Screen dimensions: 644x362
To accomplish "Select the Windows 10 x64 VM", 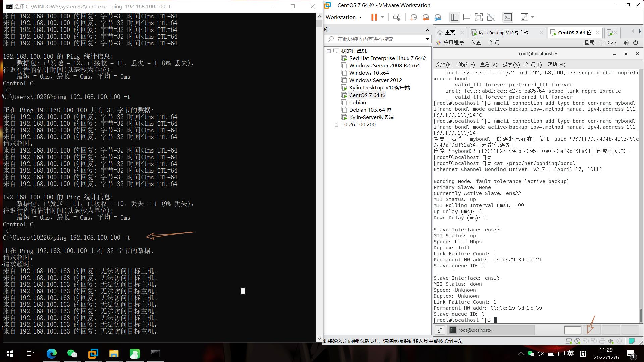I will point(369,73).
